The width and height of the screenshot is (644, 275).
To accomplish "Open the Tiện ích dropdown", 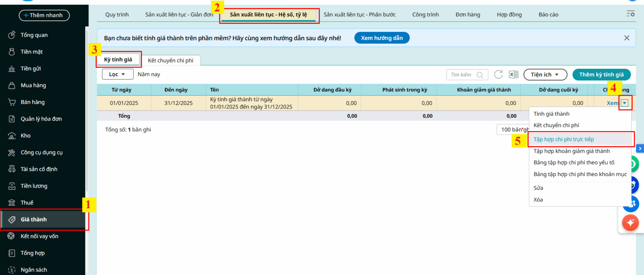I will pyautogui.click(x=545, y=75).
